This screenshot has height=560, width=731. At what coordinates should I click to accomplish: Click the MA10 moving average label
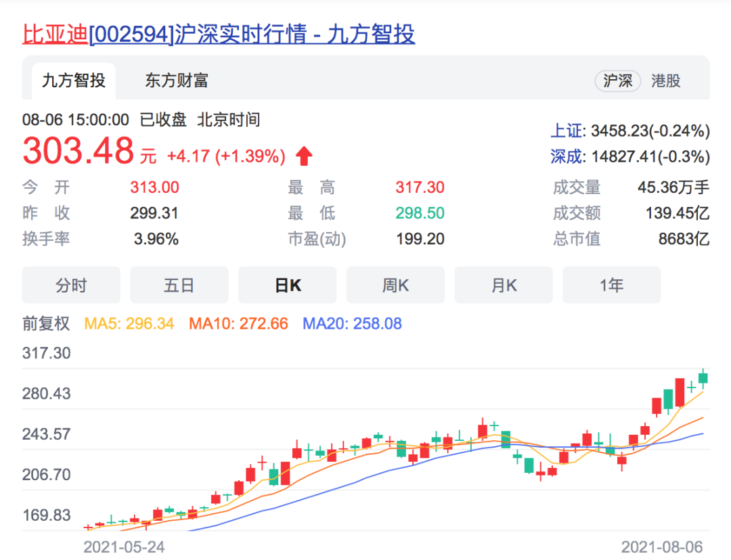coord(238,324)
